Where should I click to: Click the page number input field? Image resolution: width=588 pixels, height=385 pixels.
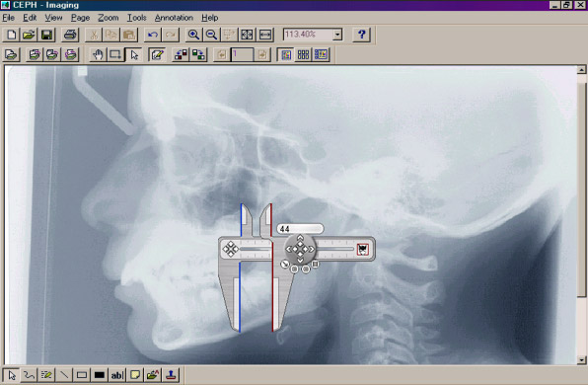243,54
